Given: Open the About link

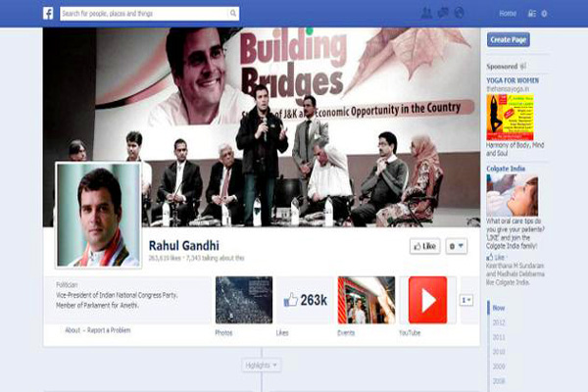Looking at the screenshot, I should click(x=73, y=330).
